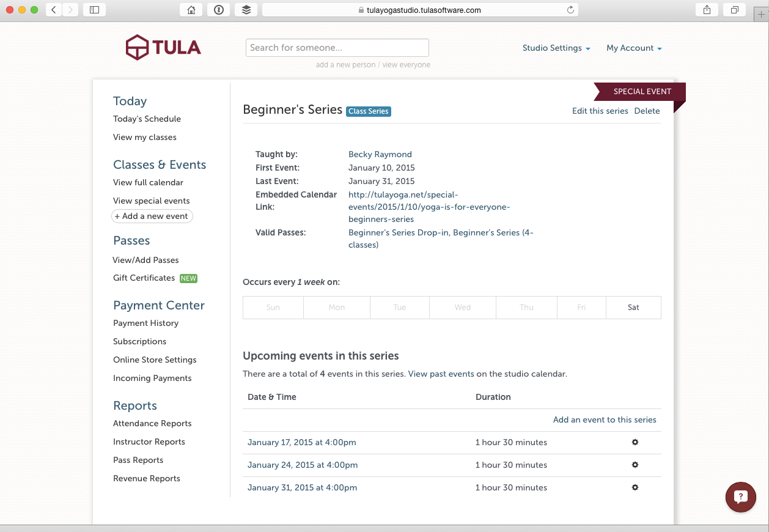The height and width of the screenshot is (532, 769).
Task: Click Add an event to this series
Action: tap(605, 419)
